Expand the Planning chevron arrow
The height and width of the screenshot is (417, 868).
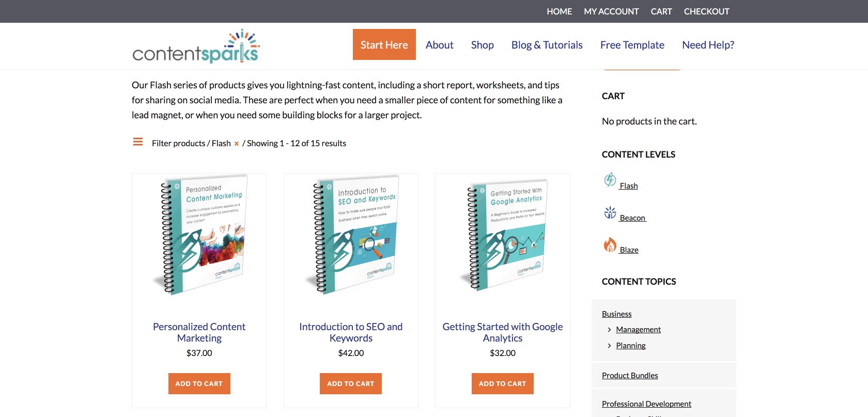click(x=609, y=346)
